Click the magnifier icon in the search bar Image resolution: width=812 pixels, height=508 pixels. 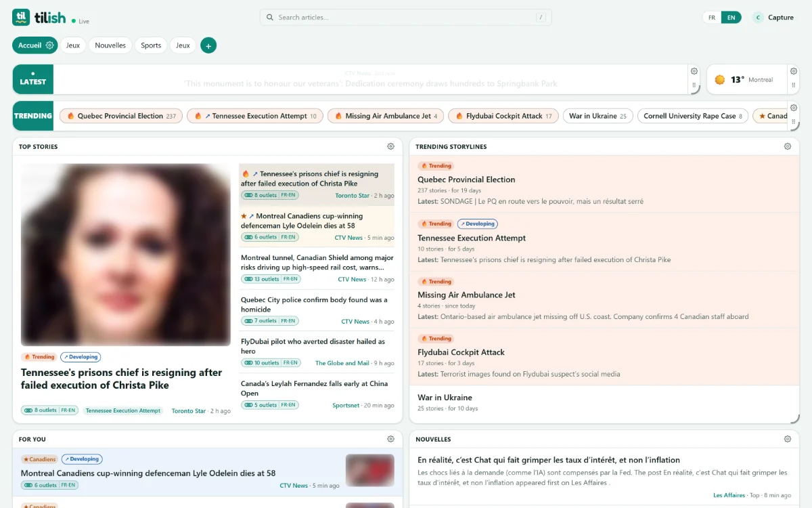270,18
